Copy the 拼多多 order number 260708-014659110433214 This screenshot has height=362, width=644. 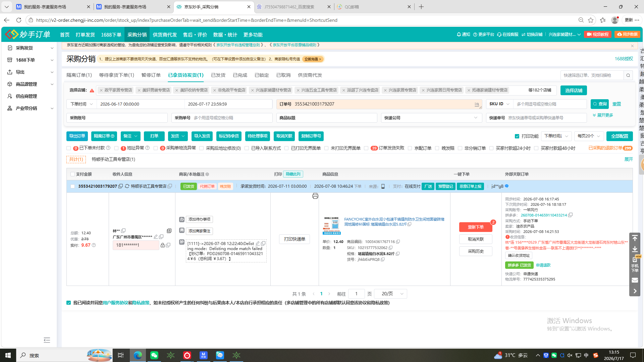tap(570, 215)
